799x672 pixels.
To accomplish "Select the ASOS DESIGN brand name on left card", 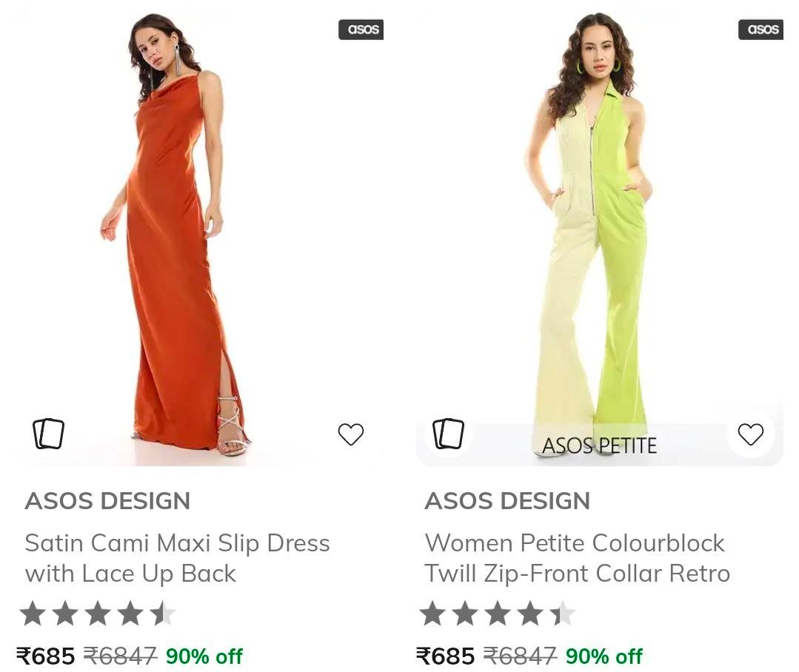I will click(x=108, y=501).
